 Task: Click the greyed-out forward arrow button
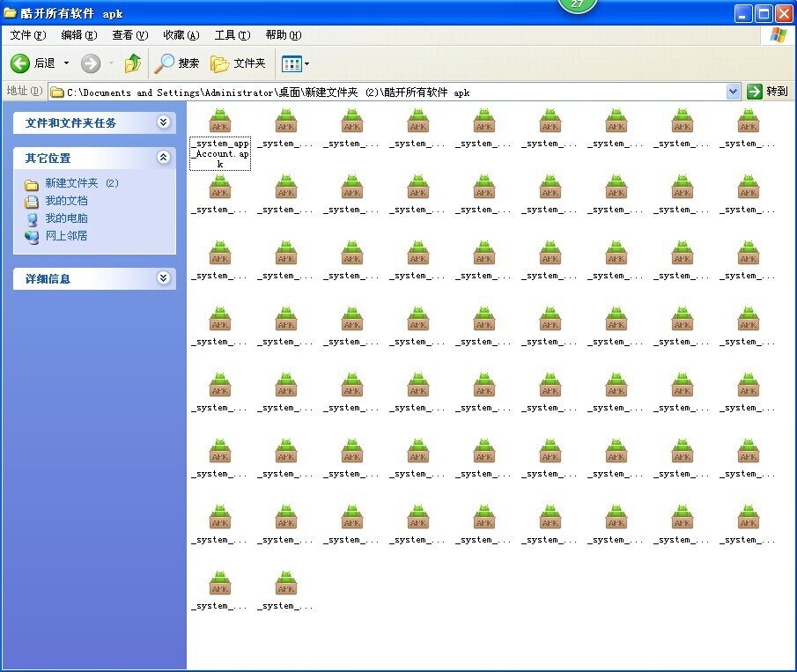pos(91,63)
